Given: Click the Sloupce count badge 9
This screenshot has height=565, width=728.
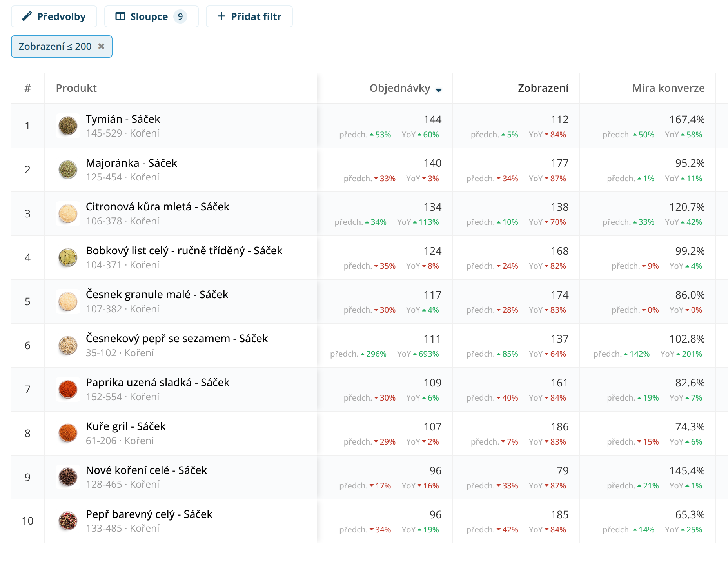Looking at the screenshot, I should [180, 16].
